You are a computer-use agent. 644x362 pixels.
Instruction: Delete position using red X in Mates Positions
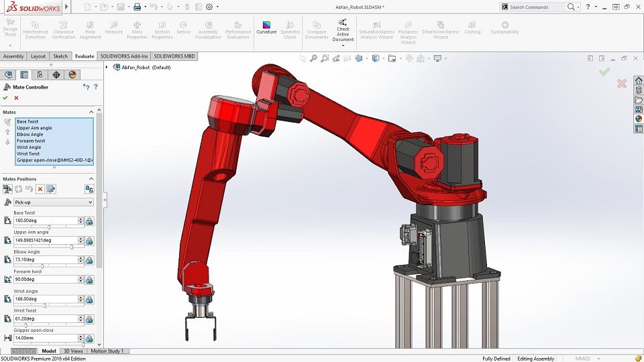tap(40, 189)
